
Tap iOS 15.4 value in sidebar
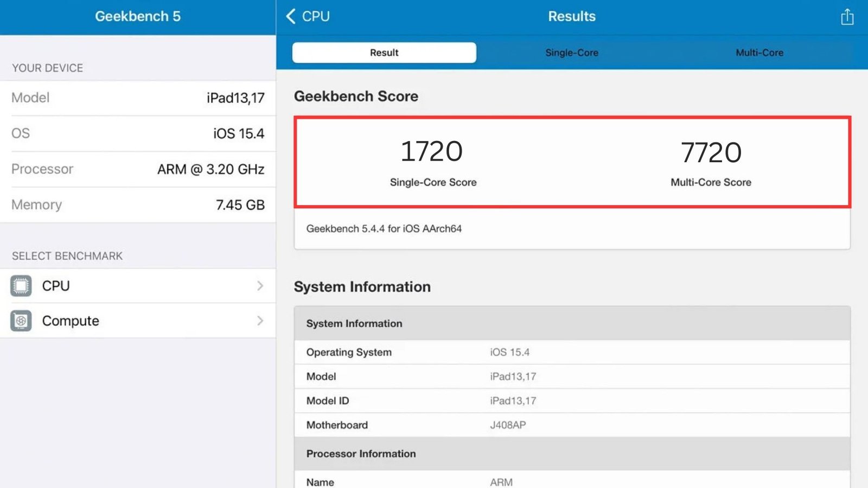point(239,133)
